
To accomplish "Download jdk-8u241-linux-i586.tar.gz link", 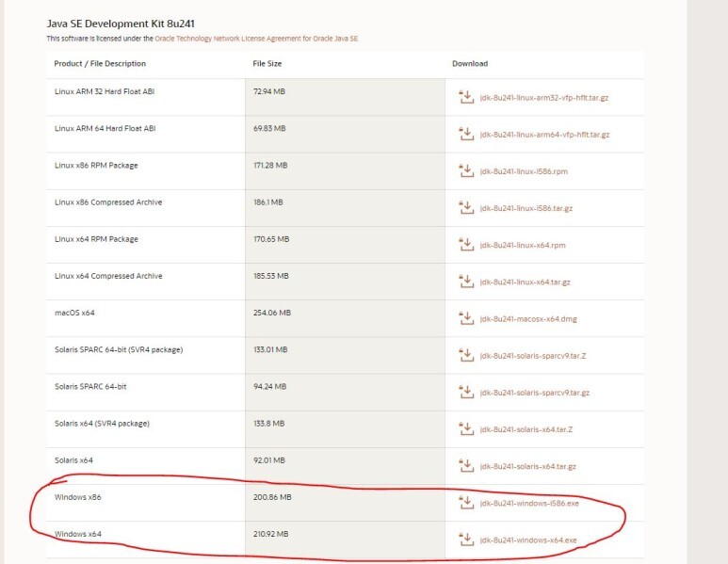I will pyautogui.click(x=526, y=208).
